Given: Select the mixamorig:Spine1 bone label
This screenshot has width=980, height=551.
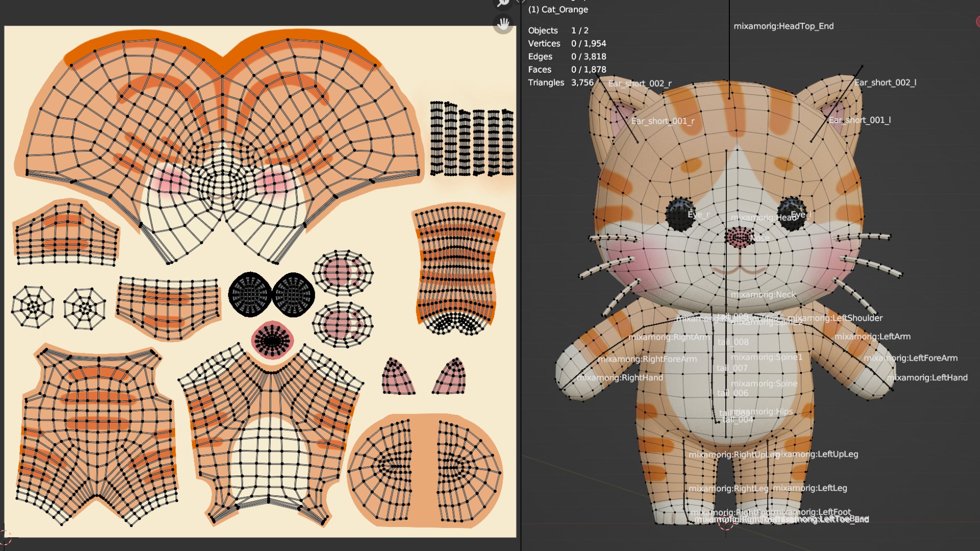Looking at the screenshot, I should tap(767, 357).
